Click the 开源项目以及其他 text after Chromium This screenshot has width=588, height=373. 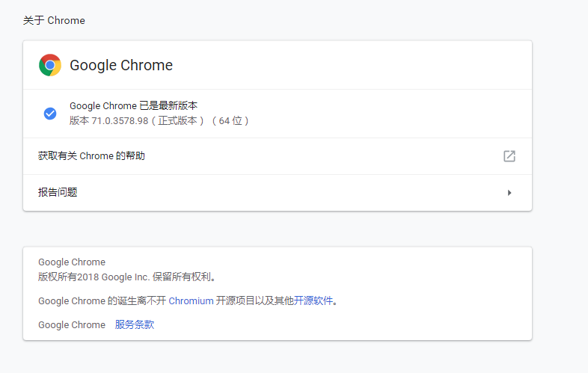[x=254, y=301]
